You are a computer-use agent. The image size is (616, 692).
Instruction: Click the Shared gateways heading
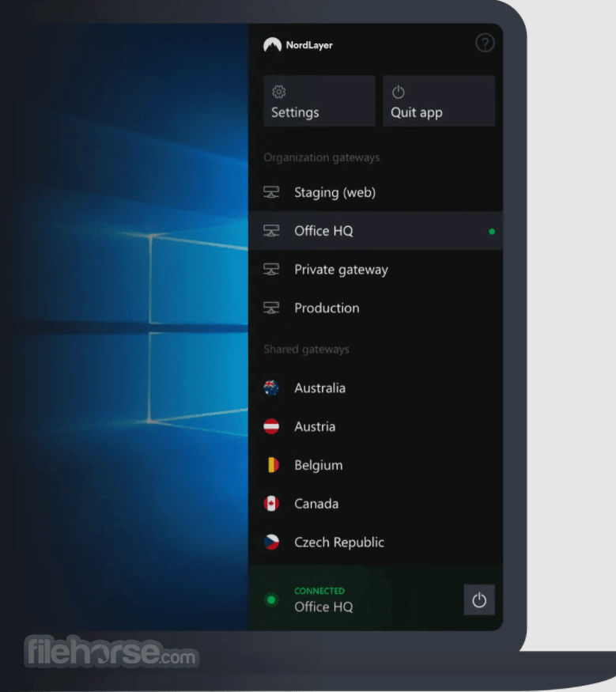306,349
